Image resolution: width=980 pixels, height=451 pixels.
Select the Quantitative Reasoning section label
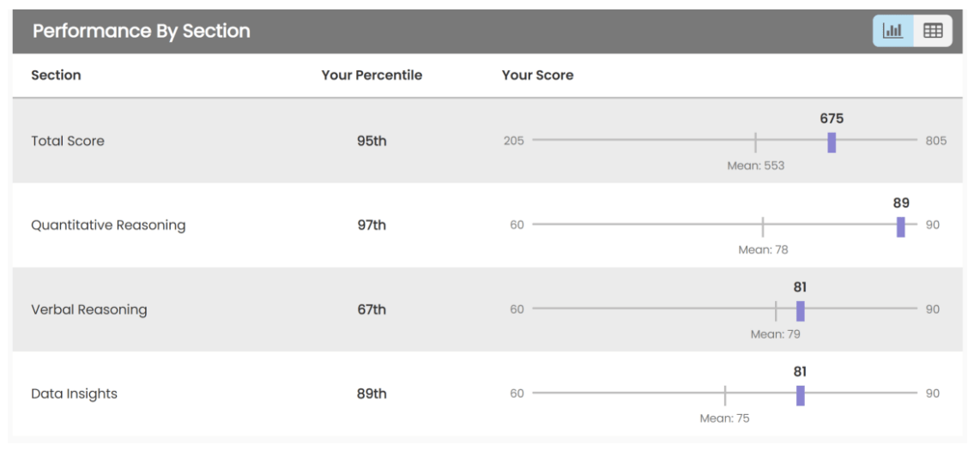tap(108, 225)
